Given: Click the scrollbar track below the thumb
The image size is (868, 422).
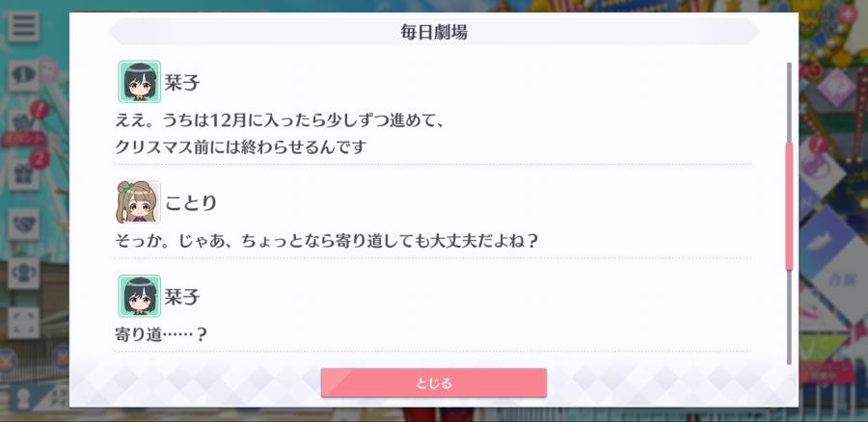Looking at the screenshot, I should (789, 317).
